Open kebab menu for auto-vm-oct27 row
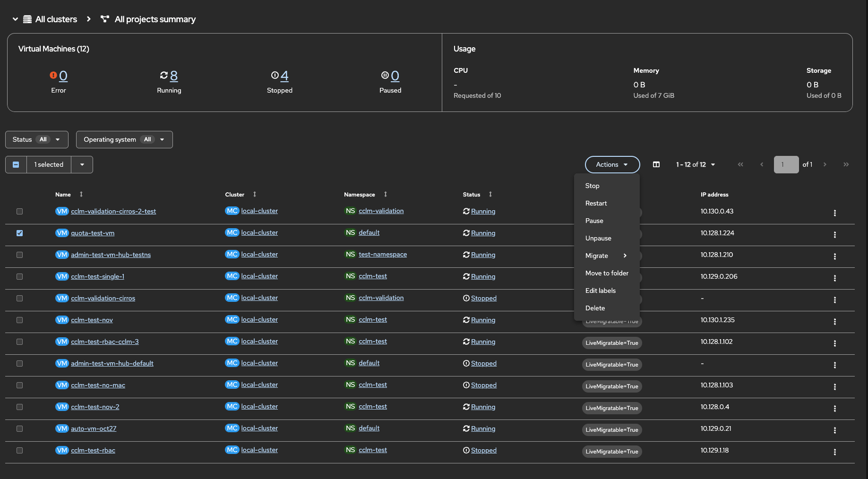 [x=834, y=430]
